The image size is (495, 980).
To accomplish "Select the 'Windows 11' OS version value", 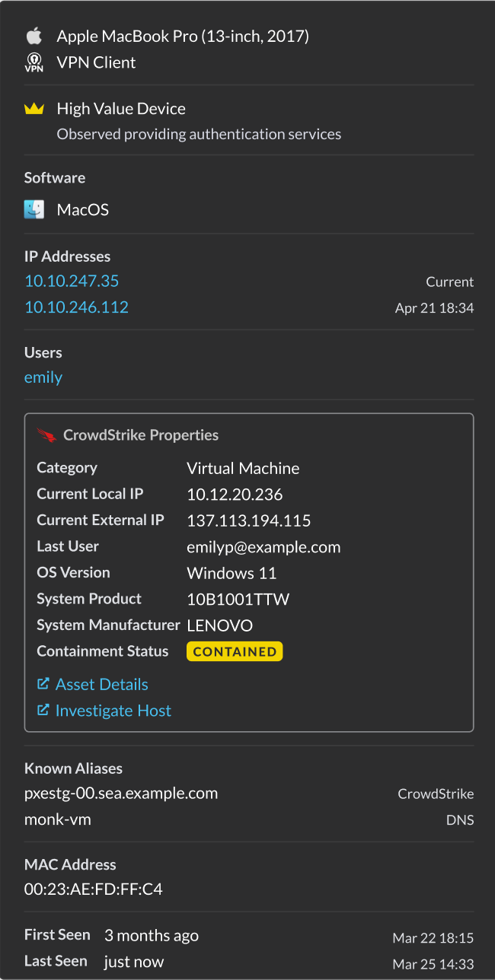I will [x=232, y=573].
